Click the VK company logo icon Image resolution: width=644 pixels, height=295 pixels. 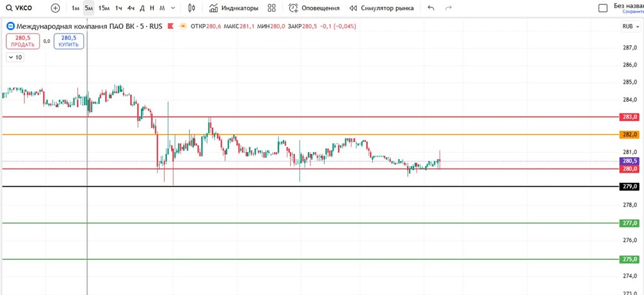(x=10, y=26)
